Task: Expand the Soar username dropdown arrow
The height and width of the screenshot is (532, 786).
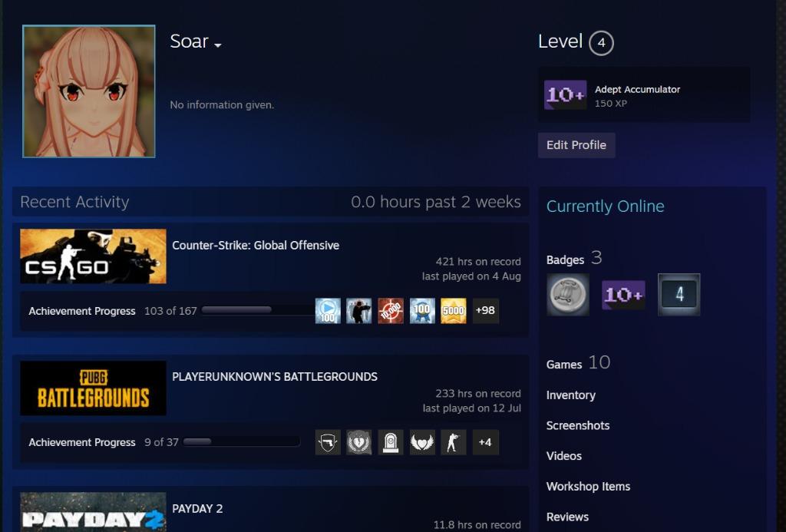Action: 217,45
